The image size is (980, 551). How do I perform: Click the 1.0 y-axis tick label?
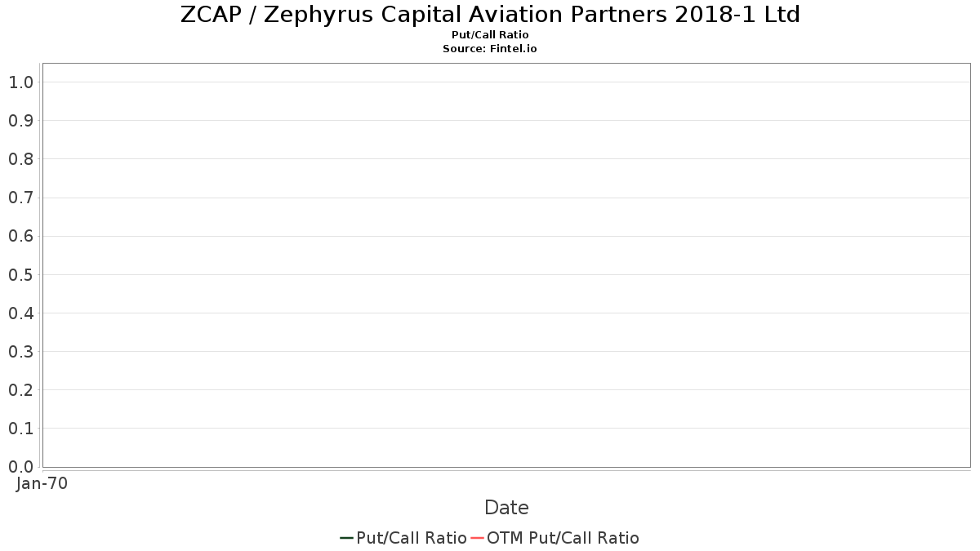click(20, 82)
